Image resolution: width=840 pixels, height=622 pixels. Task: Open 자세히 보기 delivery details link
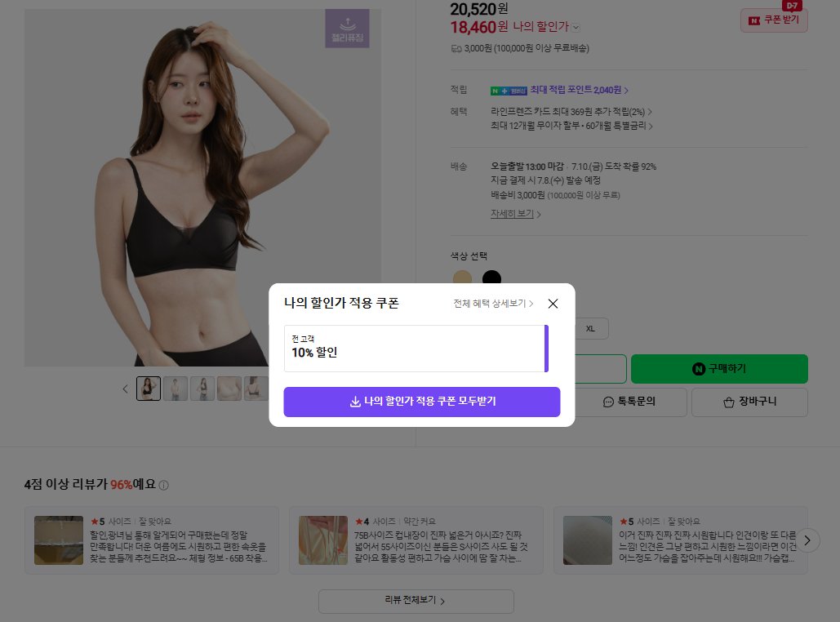coord(515,214)
